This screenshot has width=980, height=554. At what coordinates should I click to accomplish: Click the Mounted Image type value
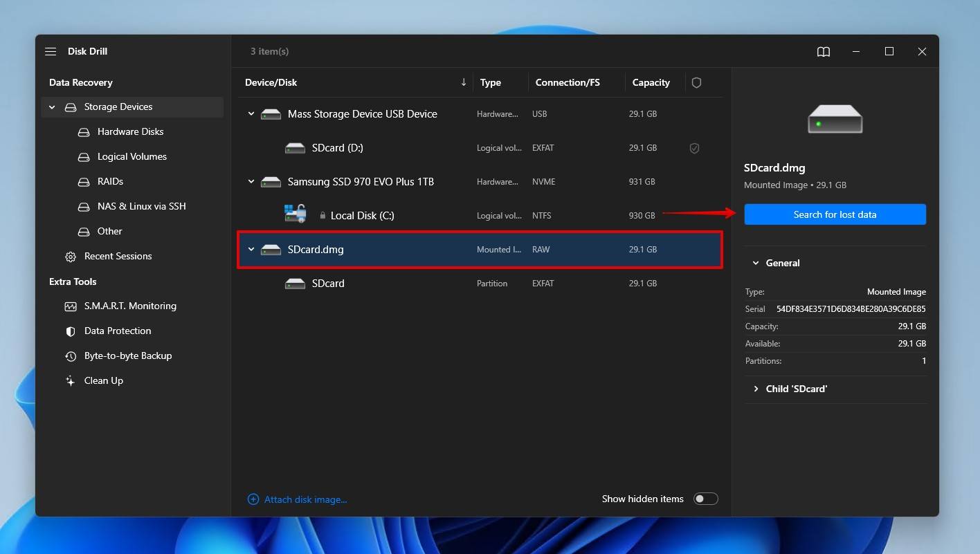click(x=896, y=292)
